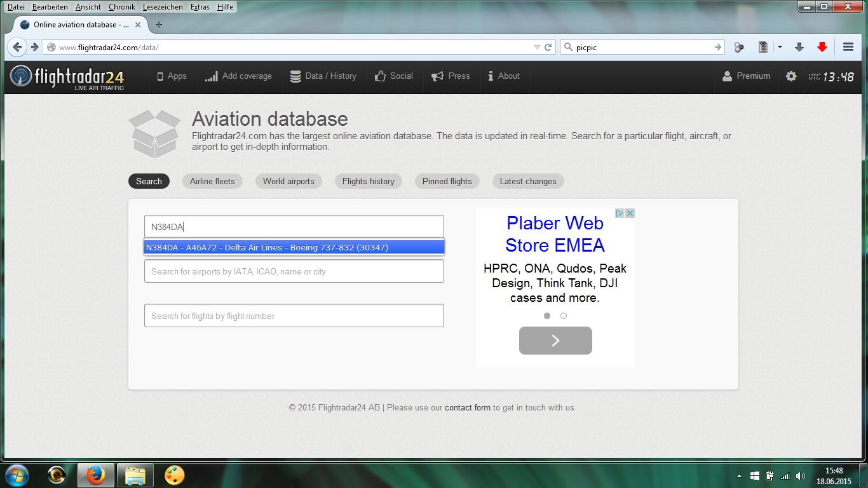Open URL bar history dropdown arrow

click(x=537, y=47)
